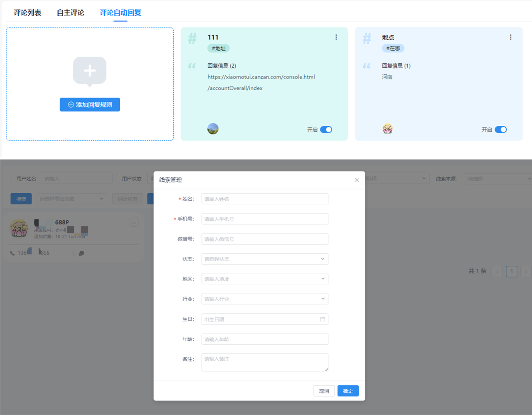The image size is (532, 415).
Task: Click the 手机号 phone number input field
Action: 265,219
